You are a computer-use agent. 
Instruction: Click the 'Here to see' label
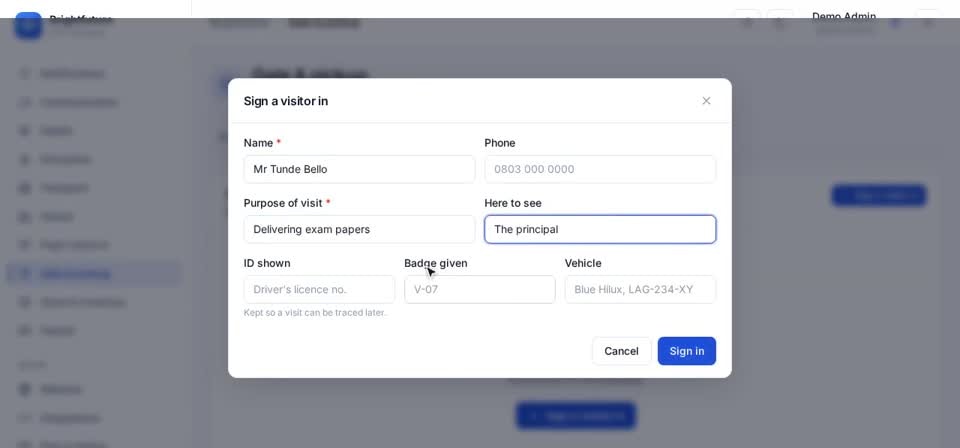513,203
